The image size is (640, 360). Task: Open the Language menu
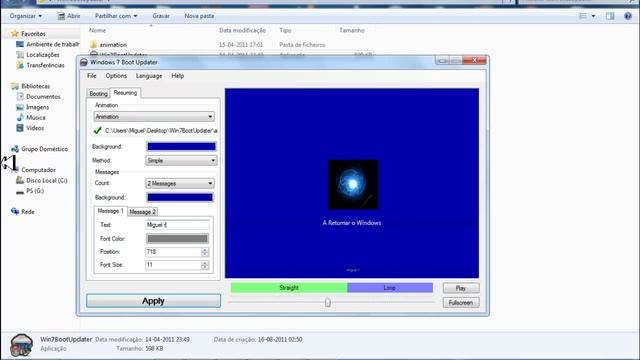tap(149, 76)
